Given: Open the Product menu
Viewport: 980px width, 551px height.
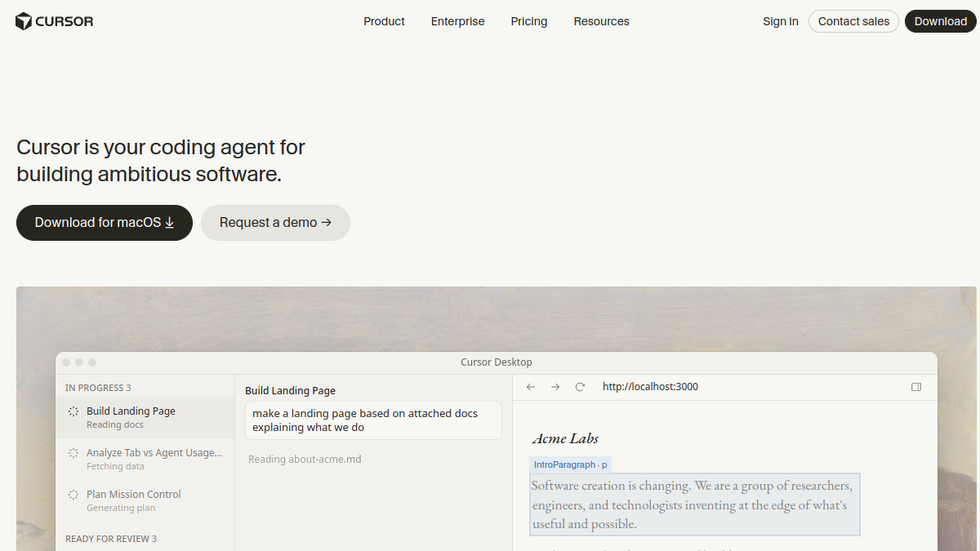Looking at the screenshot, I should 384,21.
